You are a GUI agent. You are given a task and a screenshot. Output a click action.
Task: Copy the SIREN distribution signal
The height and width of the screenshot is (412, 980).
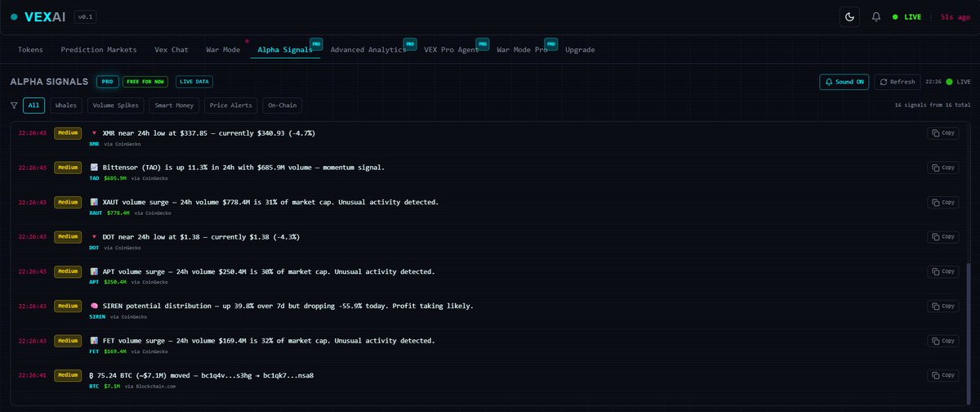pos(942,306)
